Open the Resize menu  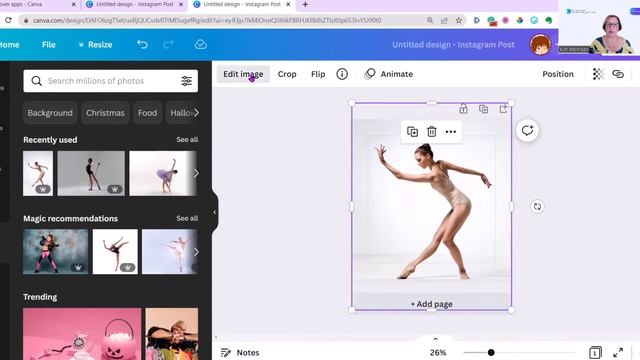coord(95,44)
